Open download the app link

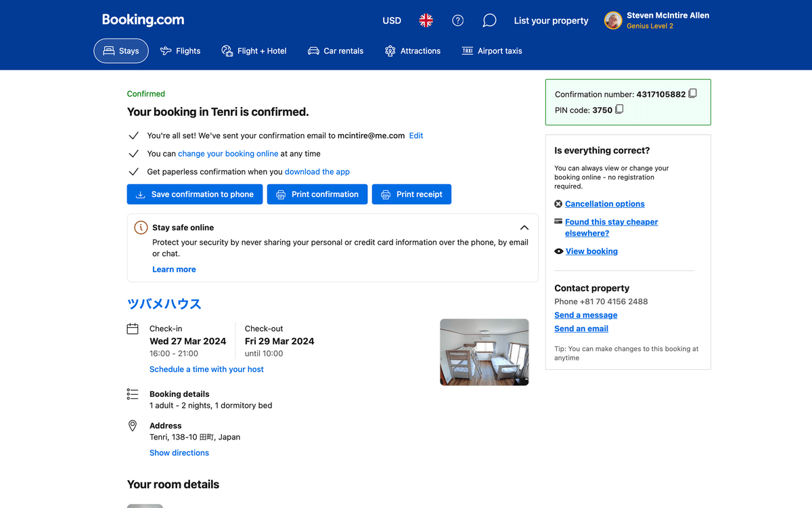(x=317, y=172)
